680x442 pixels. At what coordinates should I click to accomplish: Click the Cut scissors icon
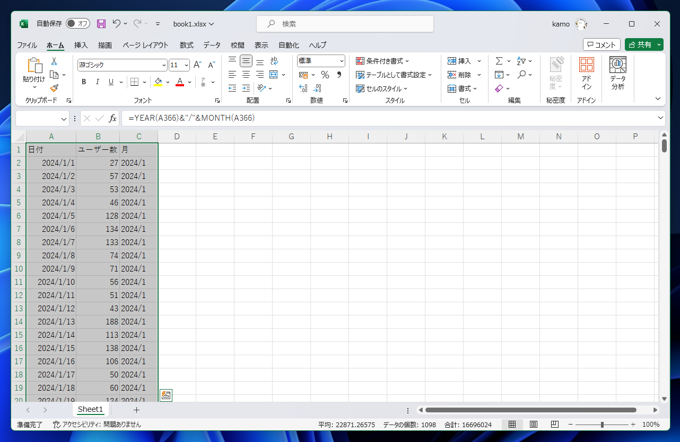coord(54,61)
